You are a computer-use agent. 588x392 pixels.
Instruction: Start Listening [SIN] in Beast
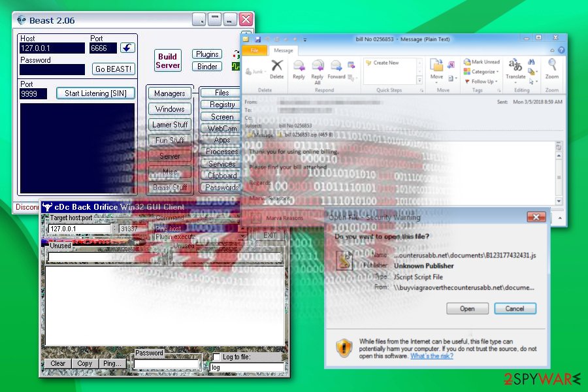pyautogui.click(x=95, y=93)
